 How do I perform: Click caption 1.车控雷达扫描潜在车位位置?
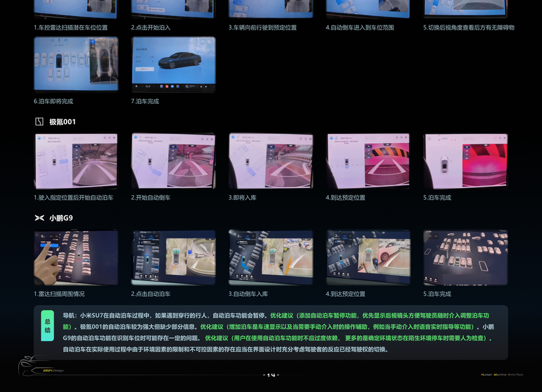(x=71, y=27)
